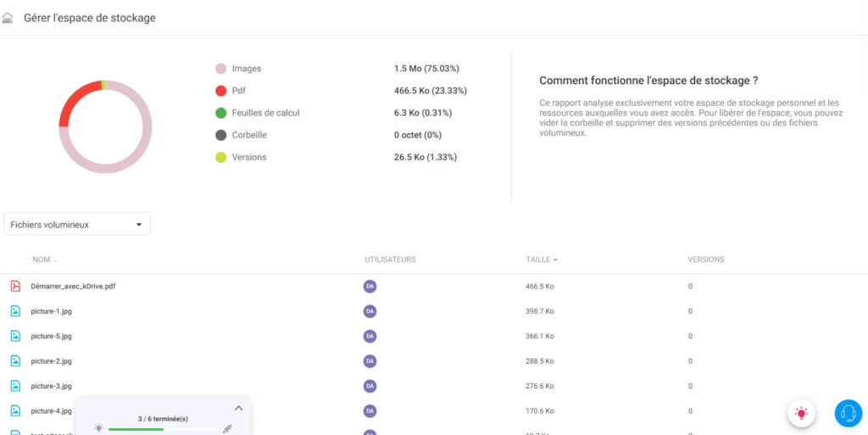
Task: Open the Fichiers volumineux dropdown
Action: 77,225
